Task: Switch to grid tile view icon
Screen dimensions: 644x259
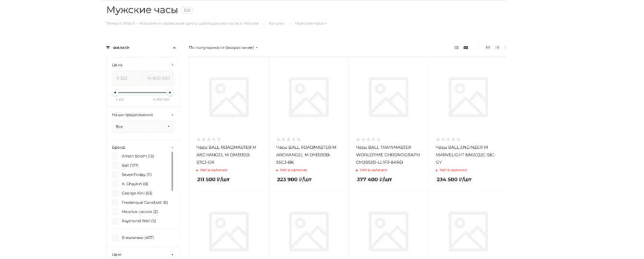Action: coord(488,48)
